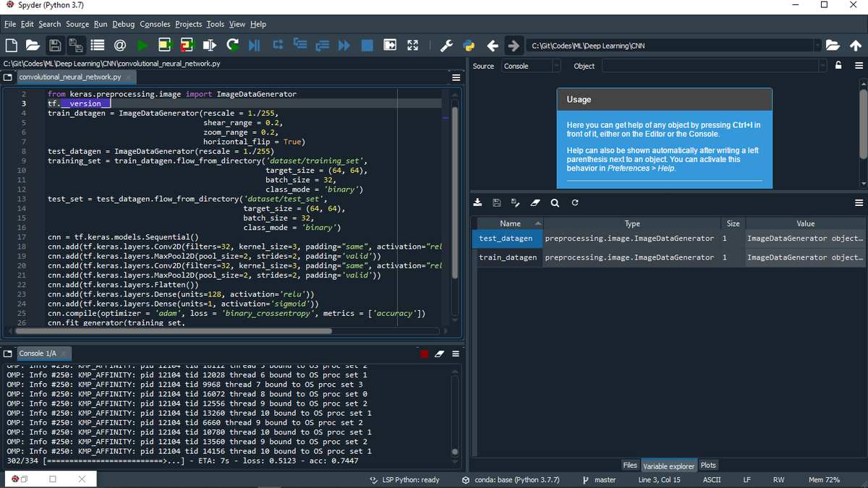Interrupt the kernel with red stop button
The image size is (868, 488).
[x=425, y=354]
